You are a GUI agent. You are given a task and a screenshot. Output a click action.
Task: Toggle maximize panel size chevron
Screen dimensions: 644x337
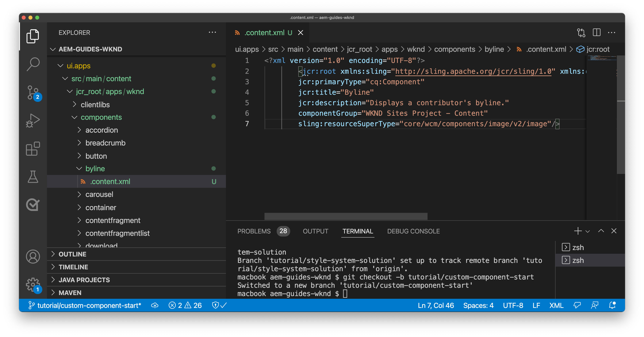pyautogui.click(x=601, y=231)
